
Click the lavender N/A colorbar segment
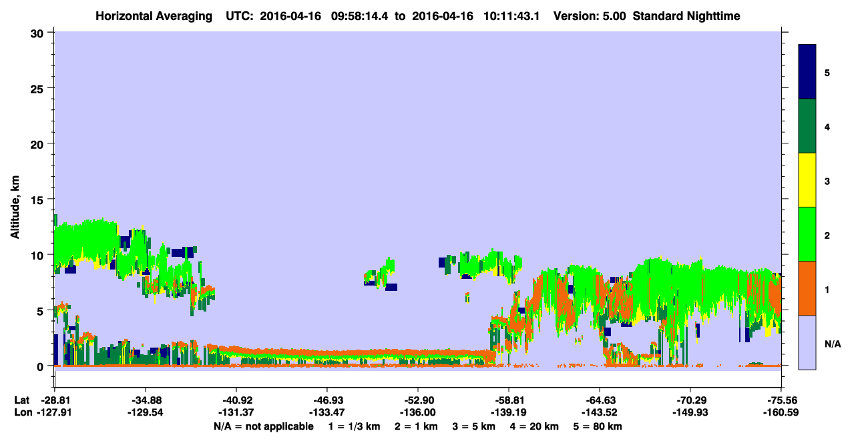(x=807, y=342)
